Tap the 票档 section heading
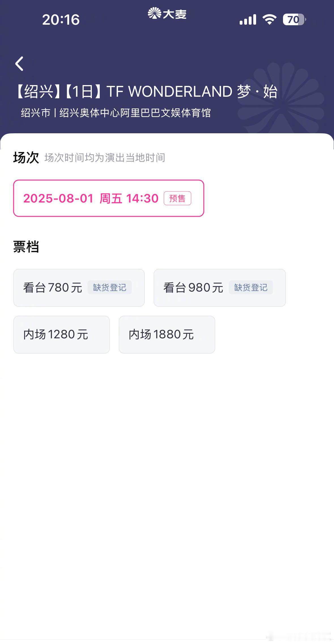The image size is (334, 644). point(26,247)
